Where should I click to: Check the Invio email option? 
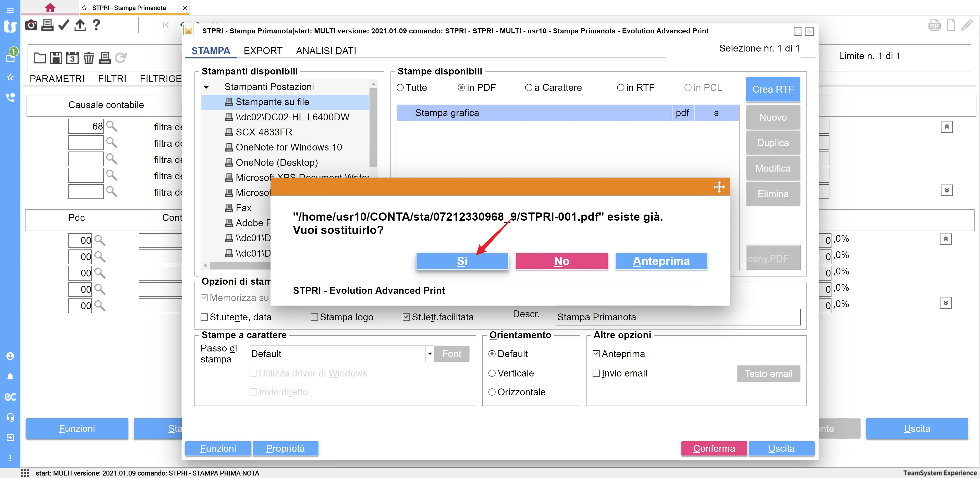pos(596,373)
